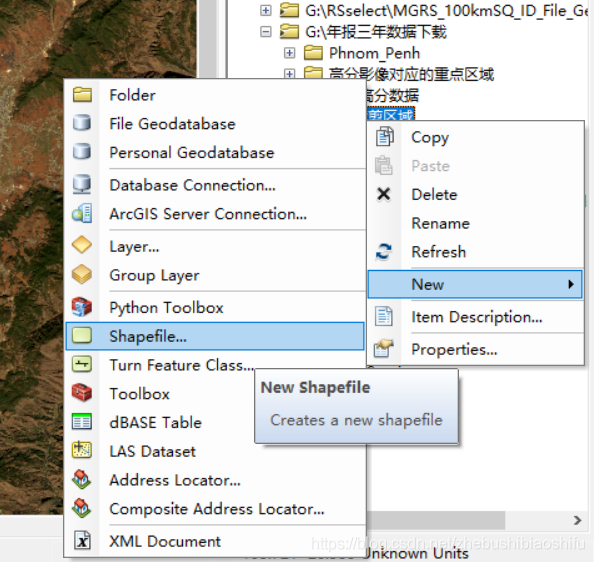Screen dimensions: 594x562
Task: Click the XML Document icon
Action: point(82,540)
